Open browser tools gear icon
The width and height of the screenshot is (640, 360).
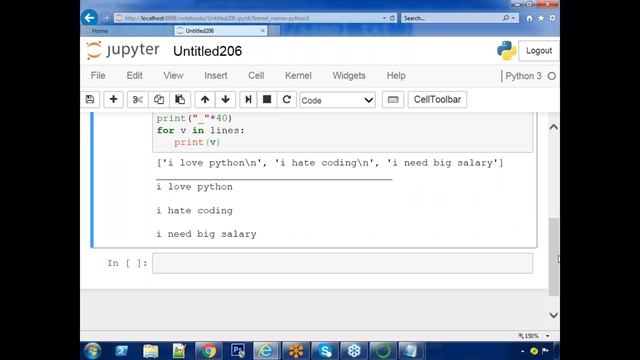[x=552, y=18]
